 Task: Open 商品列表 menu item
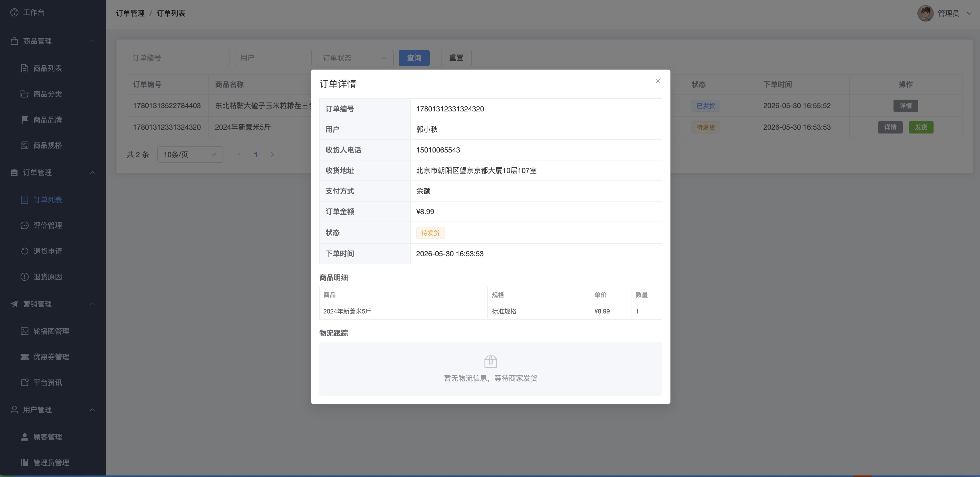53,69
